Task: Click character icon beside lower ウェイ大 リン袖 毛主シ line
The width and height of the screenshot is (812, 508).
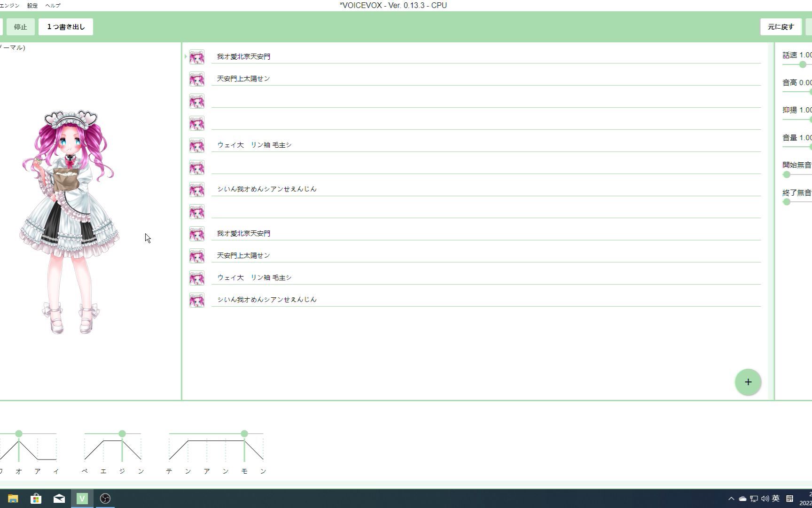Action: (197, 278)
